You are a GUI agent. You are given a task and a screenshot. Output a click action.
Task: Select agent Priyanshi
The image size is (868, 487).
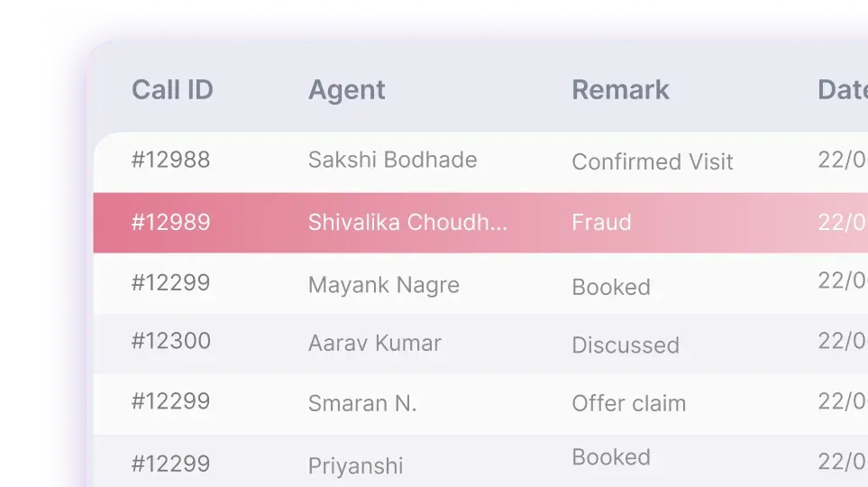pos(355,466)
